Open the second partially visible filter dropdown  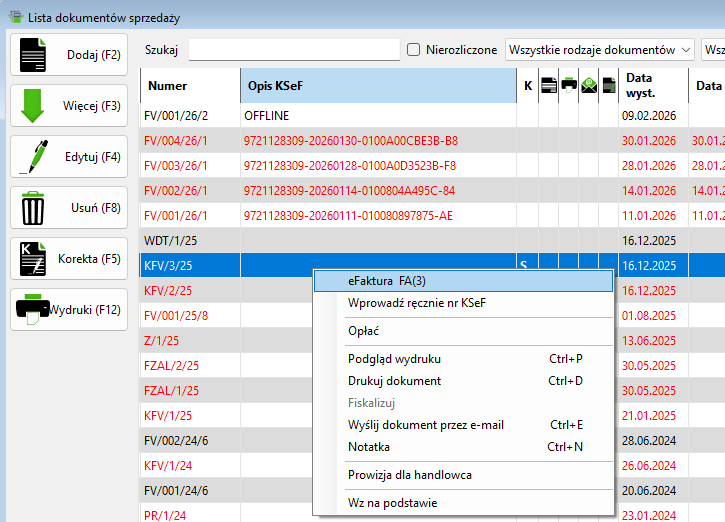click(714, 49)
